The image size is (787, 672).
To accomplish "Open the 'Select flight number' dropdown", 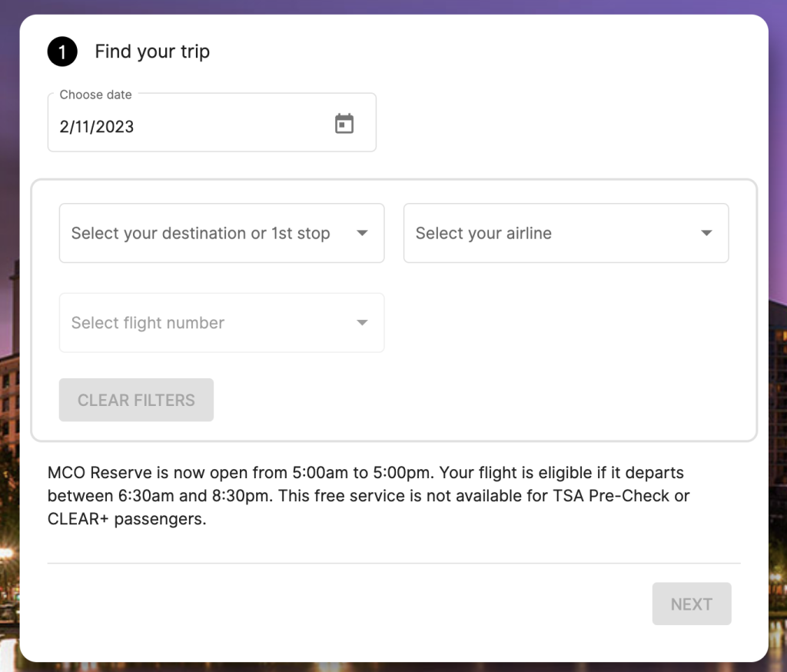I will pyautogui.click(x=221, y=322).
